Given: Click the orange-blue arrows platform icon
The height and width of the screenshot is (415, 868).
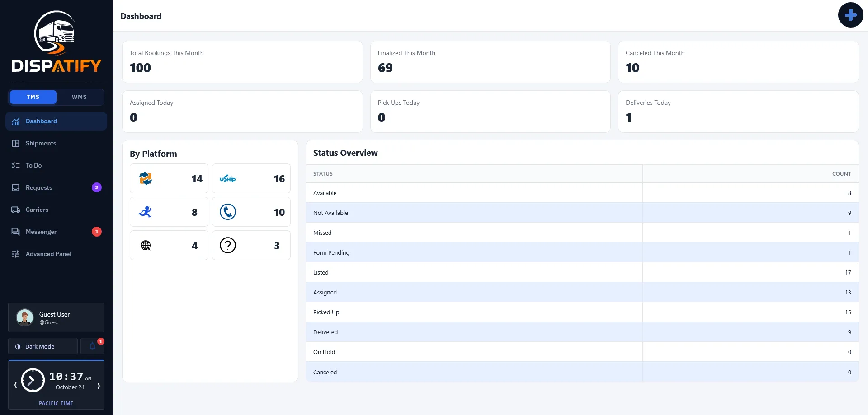Looking at the screenshot, I should (146, 178).
